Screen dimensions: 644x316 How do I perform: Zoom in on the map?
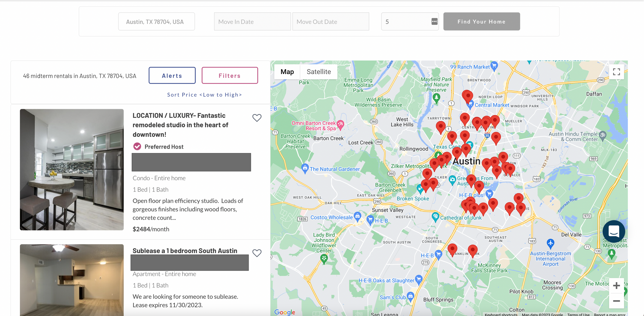pos(616,285)
